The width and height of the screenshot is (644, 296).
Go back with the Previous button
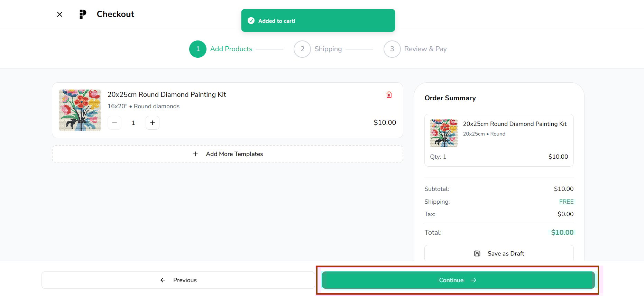tap(178, 280)
